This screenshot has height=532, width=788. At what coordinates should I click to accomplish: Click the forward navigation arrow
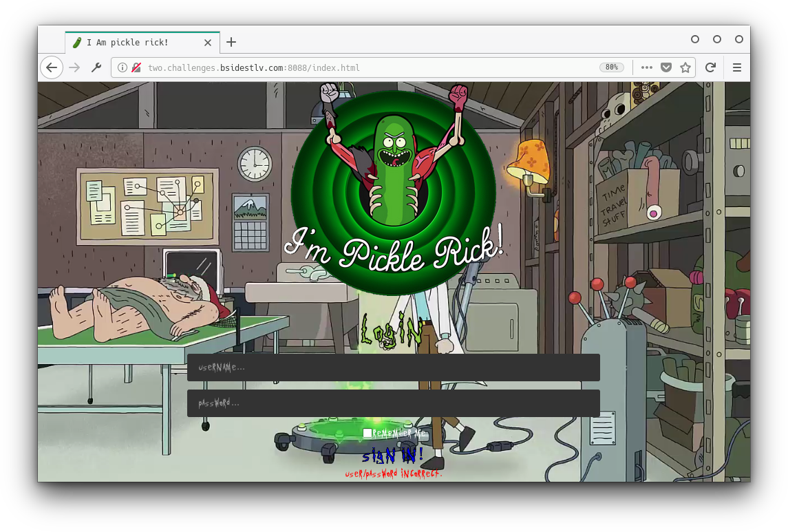[74, 67]
